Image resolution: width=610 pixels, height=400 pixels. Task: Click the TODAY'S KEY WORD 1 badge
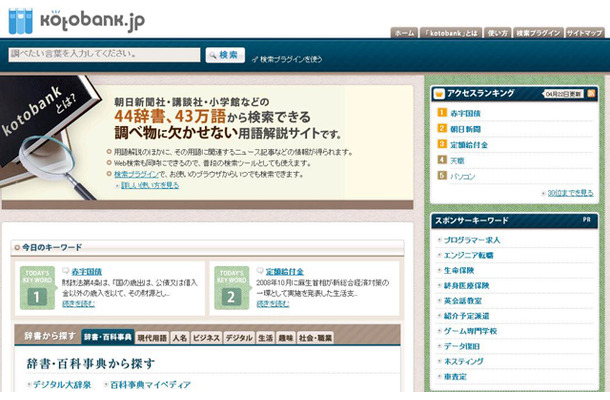point(37,288)
